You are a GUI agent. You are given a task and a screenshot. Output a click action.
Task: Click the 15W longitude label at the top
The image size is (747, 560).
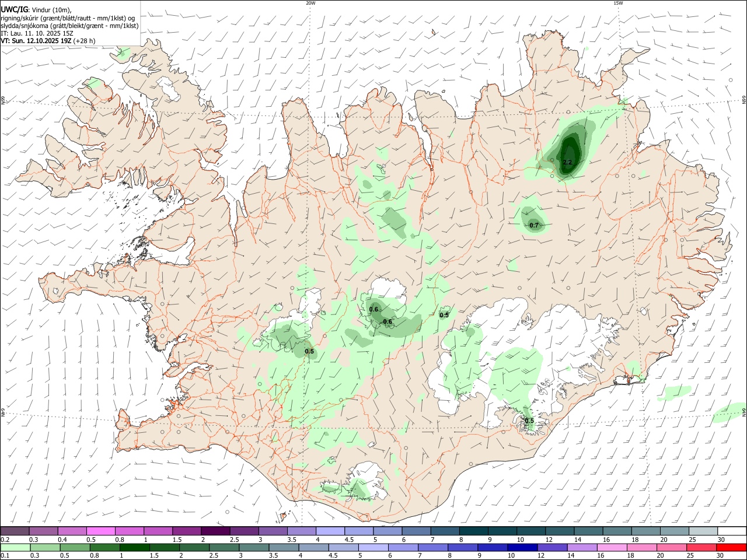(618, 3)
